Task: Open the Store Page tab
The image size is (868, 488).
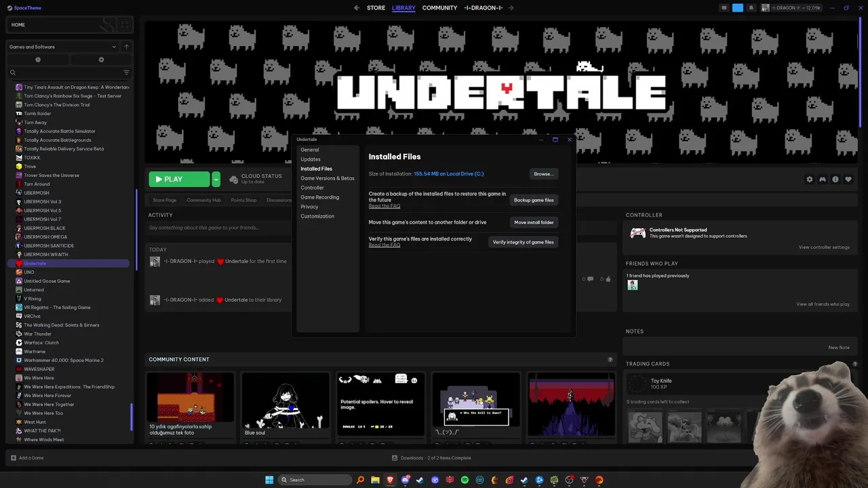Action: [165, 200]
